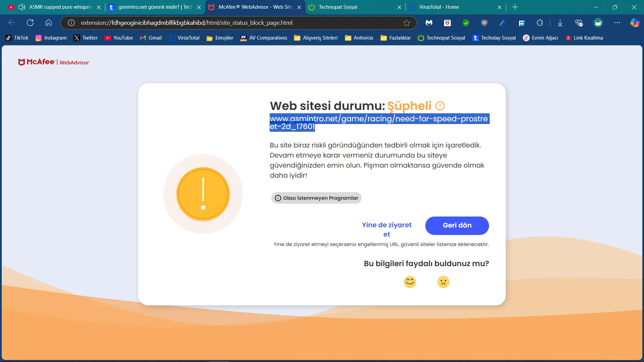644x362 pixels.
Task: Open Gmail bookmark
Action: pos(151,38)
